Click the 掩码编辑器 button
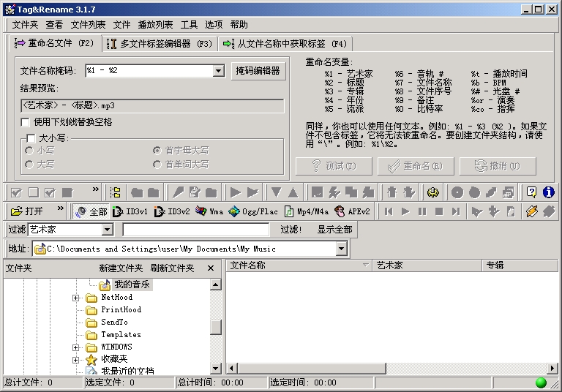 coord(258,71)
